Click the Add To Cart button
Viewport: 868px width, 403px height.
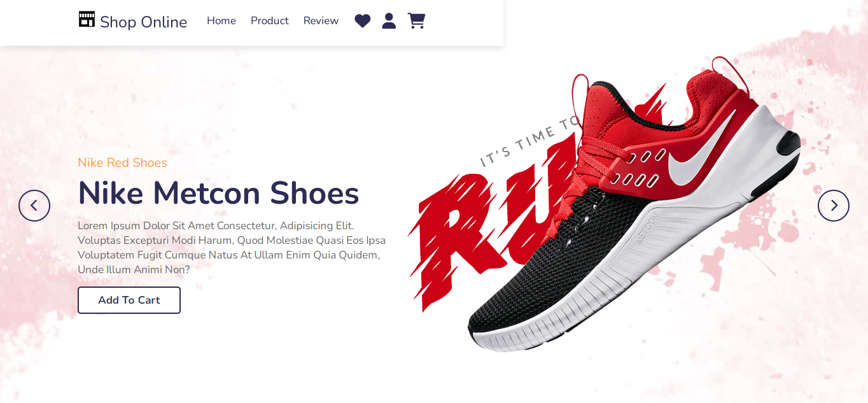(x=129, y=300)
